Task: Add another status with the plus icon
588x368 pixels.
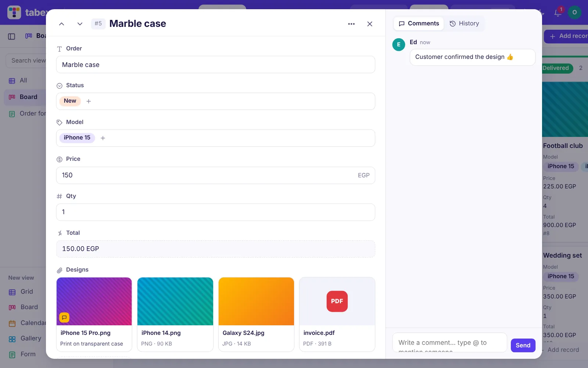Action: 89,101
